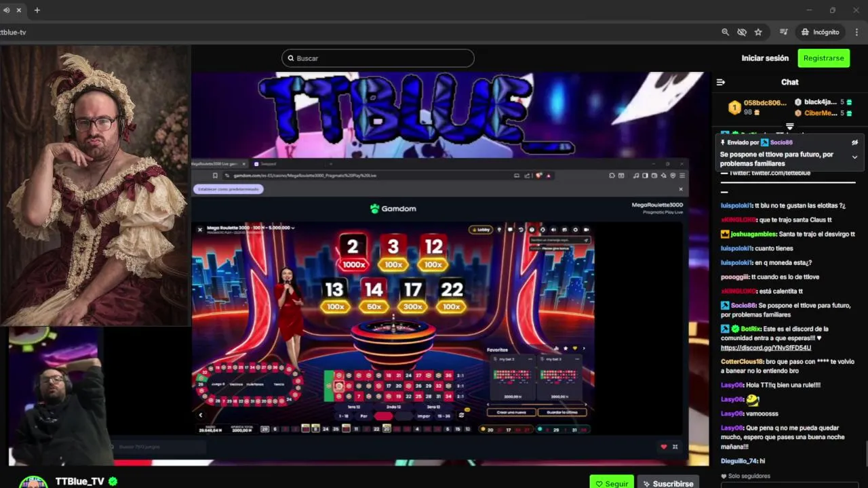
Task: Open BotRix username in chat
Action: click(751, 329)
